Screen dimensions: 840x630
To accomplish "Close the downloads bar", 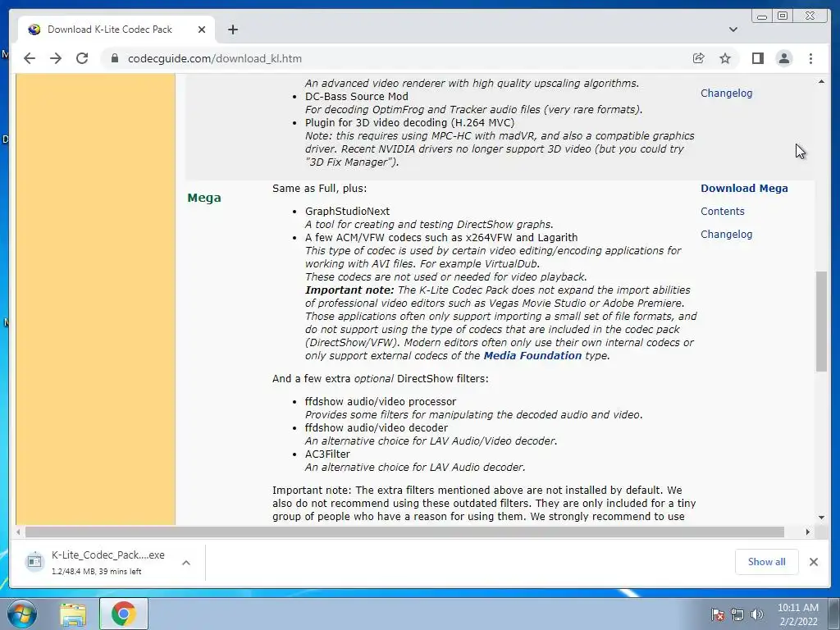I will click(813, 562).
